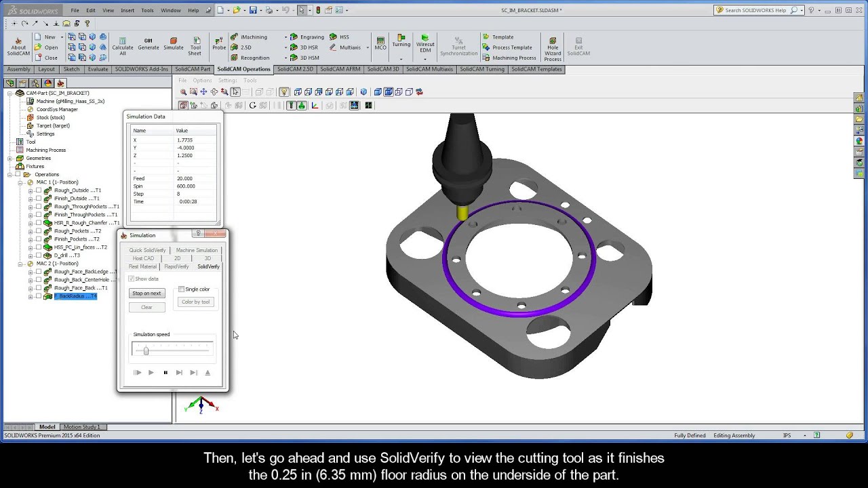The width and height of the screenshot is (868, 488).
Task: Open the Insert menu
Action: [127, 10]
